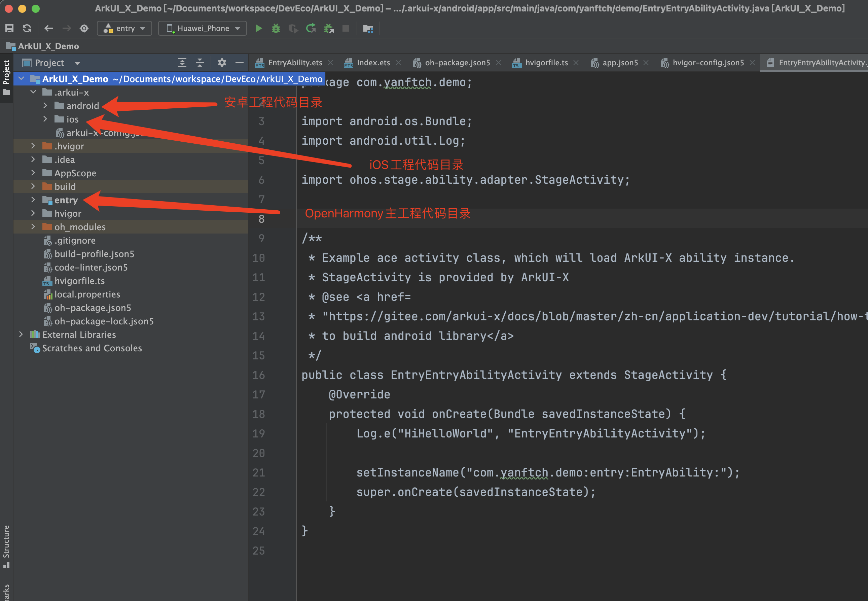The image size is (868, 601).
Task: Expand the build folder
Action: (33, 186)
